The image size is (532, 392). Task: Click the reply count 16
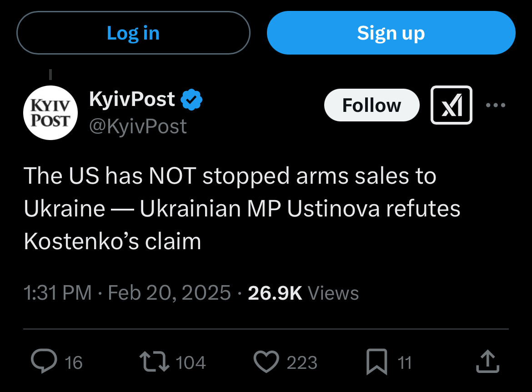click(74, 362)
